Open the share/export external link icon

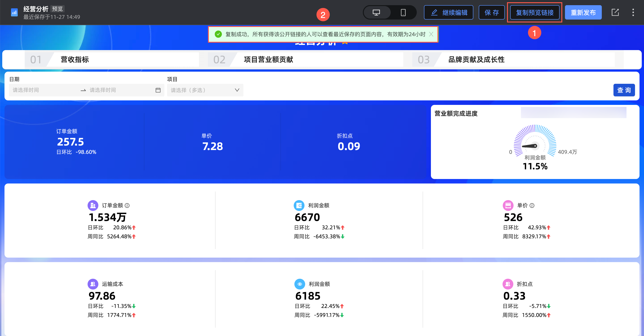(615, 13)
